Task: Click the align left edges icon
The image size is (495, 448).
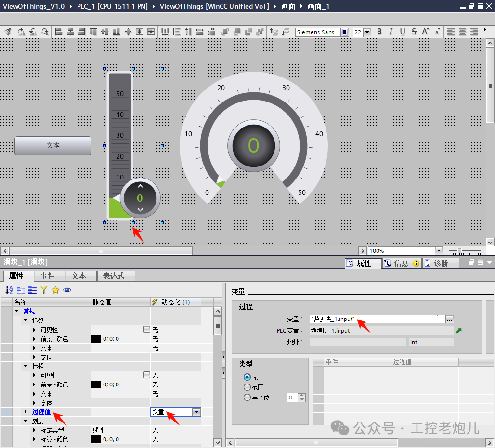Action: (59, 32)
